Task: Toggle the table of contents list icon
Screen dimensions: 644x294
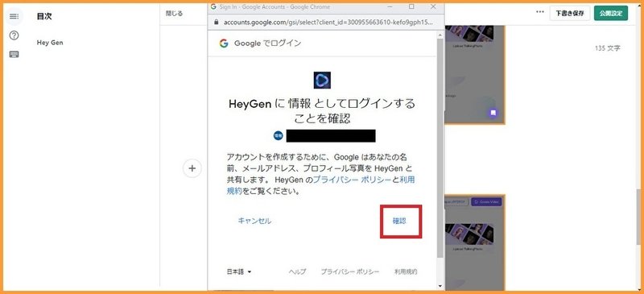Action: [x=14, y=16]
